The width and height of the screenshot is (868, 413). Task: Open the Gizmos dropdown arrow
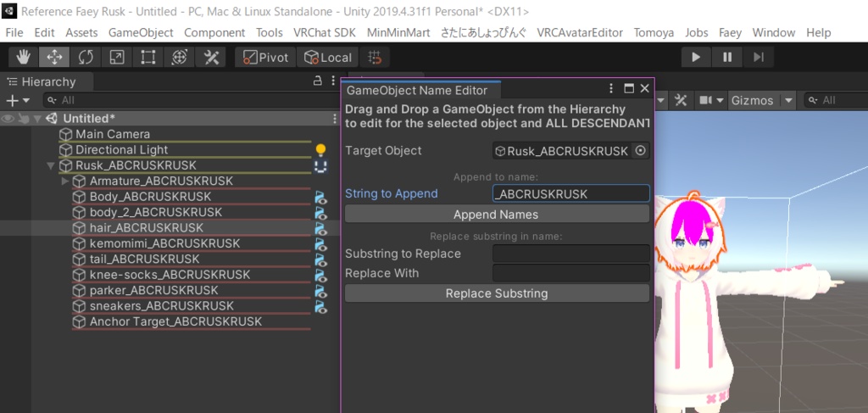(x=788, y=100)
